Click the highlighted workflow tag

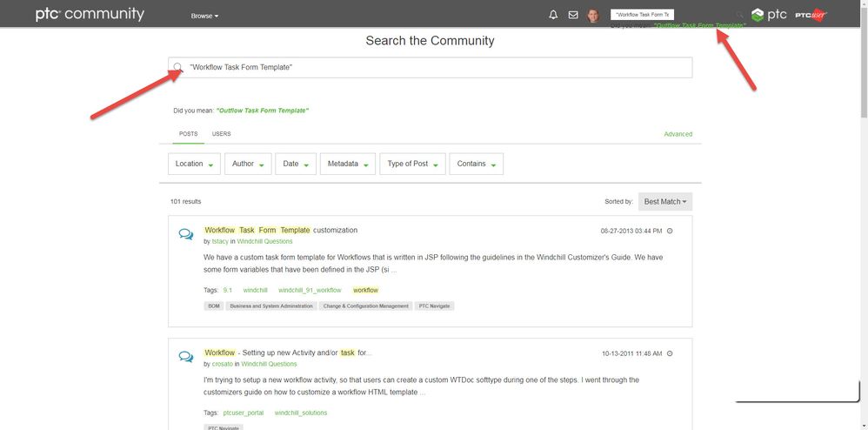pyautogui.click(x=365, y=291)
